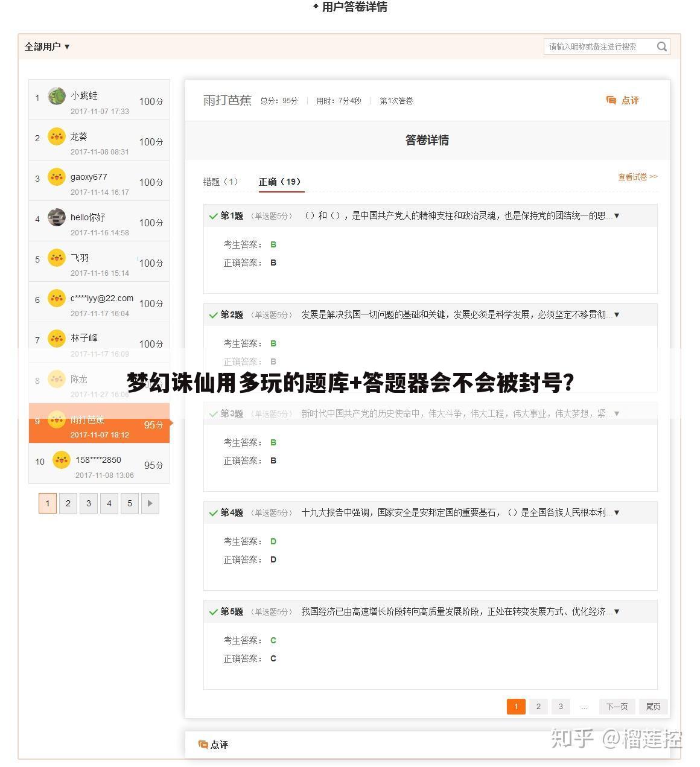Viewport: 700px width, 767px height.
Task: Click the 下一页 button
Action: pyautogui.click(x=617, y=707)
